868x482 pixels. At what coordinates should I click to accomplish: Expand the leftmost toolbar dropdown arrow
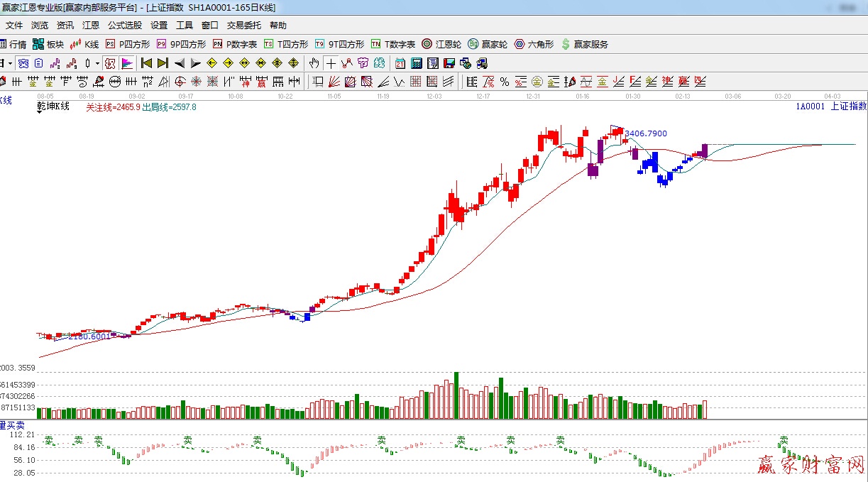(10, 63)
